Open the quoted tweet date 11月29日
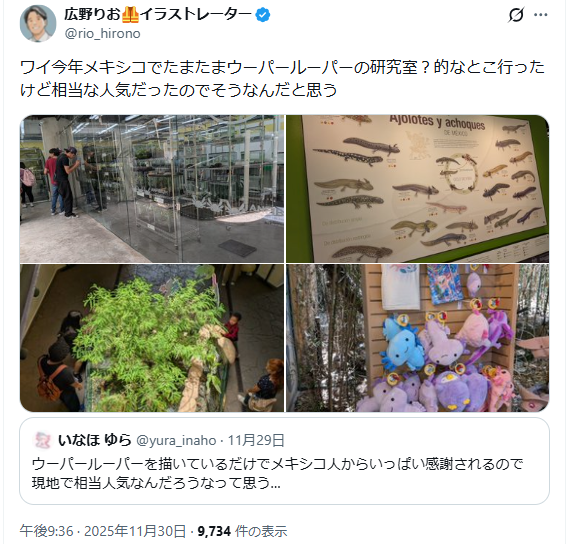The height and width of the screenshot is (544, 580). coord(256,440)
